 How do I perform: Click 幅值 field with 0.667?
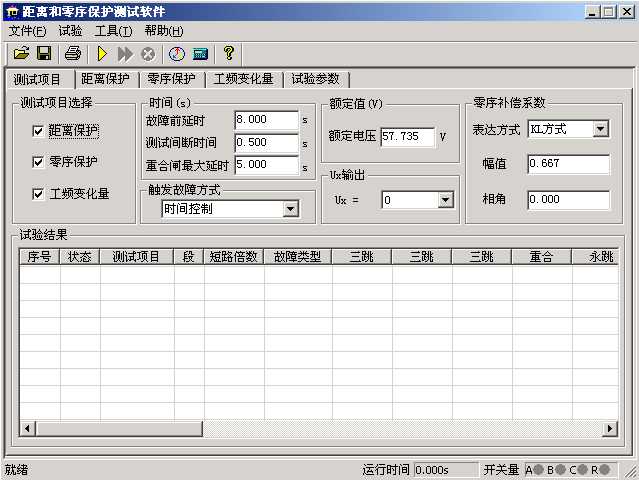(x=568, y=164)
